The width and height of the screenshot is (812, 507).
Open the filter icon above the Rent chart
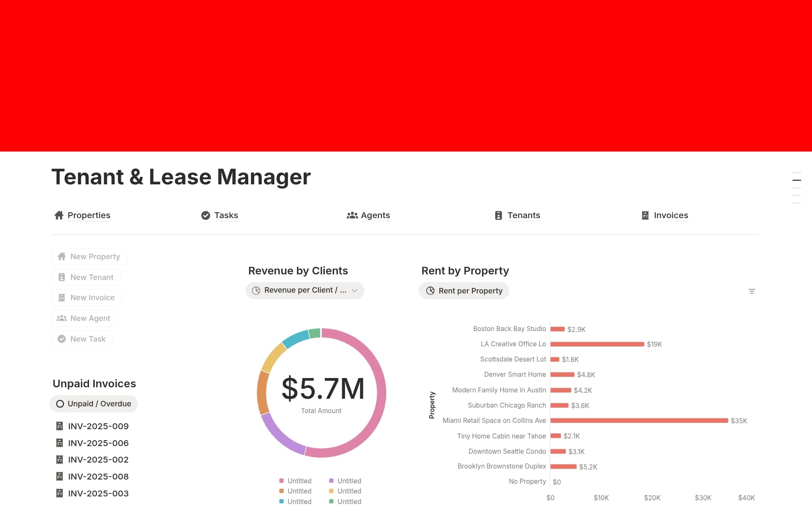[752, 291]
